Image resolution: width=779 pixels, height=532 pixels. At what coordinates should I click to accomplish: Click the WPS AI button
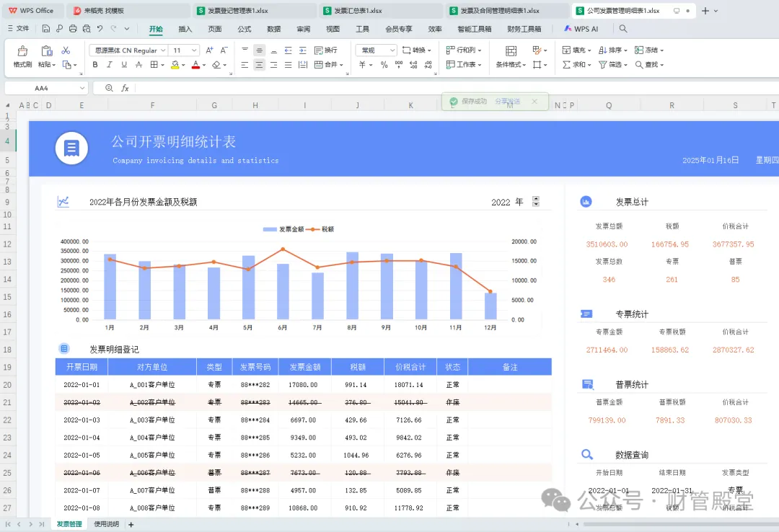581,29
